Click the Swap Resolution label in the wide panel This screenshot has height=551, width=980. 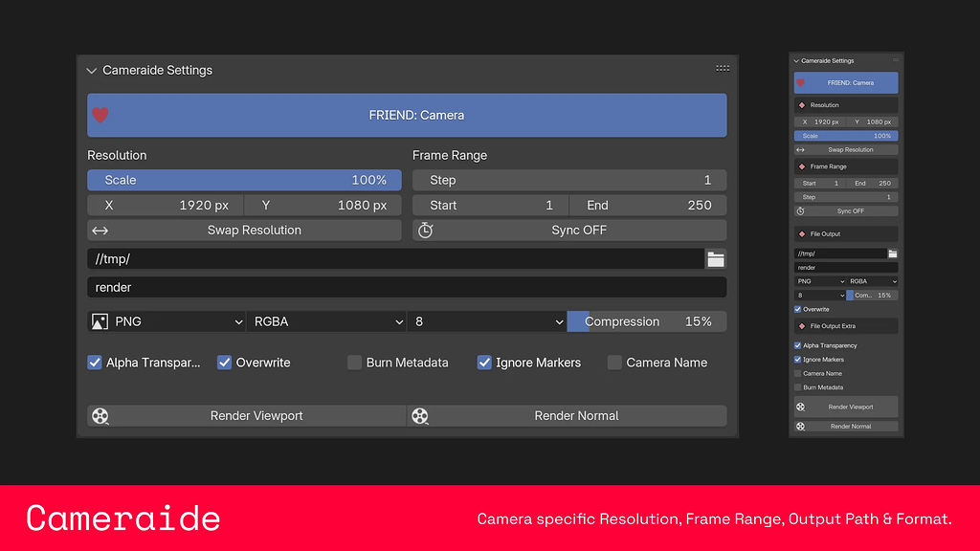pos(255,231)
